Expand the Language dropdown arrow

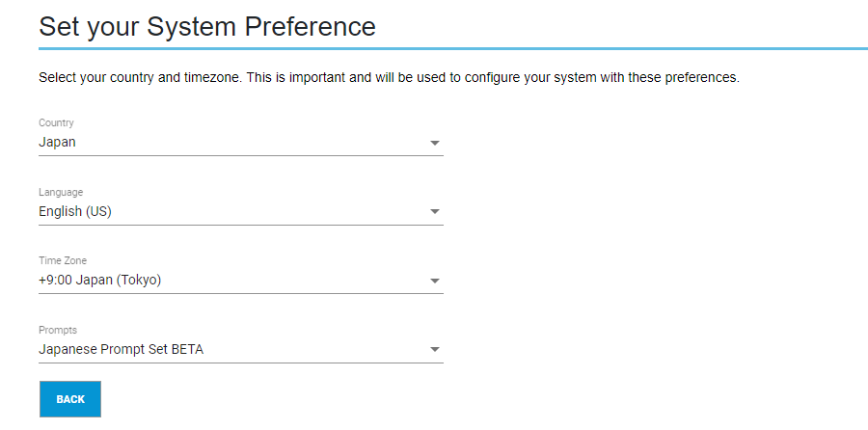tap(434, 212)
